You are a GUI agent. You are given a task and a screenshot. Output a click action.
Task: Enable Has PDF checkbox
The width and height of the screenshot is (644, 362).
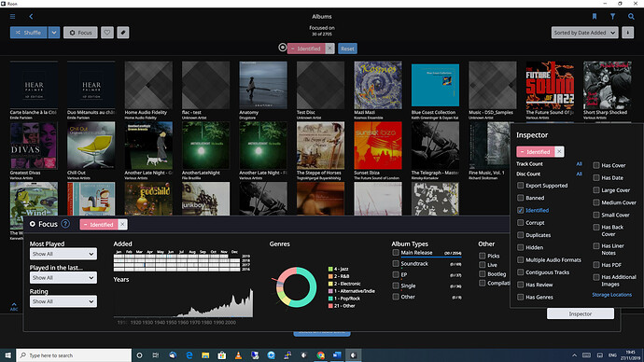point(596,265)
